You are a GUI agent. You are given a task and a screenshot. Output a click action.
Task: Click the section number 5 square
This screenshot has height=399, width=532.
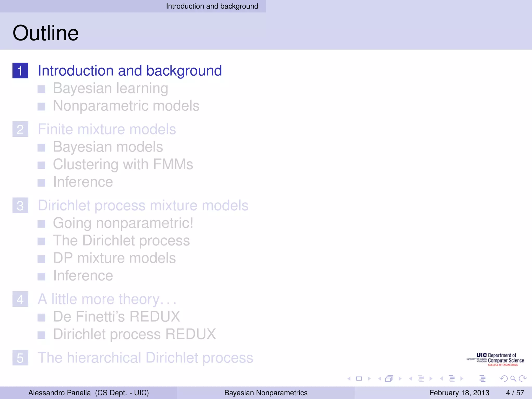[x=20, y=358]
